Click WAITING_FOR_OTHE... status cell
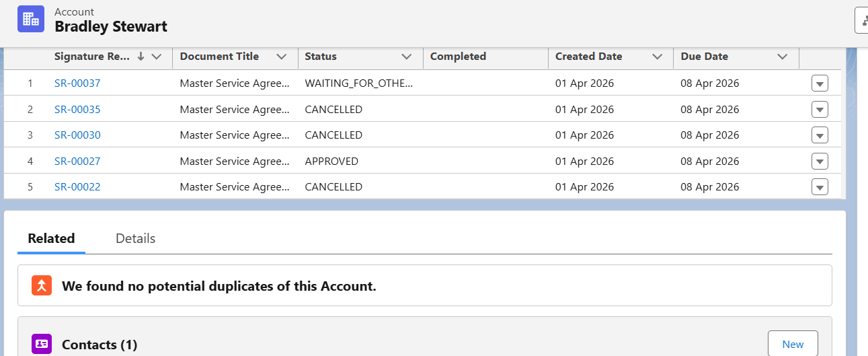 [x=359, y=83]
